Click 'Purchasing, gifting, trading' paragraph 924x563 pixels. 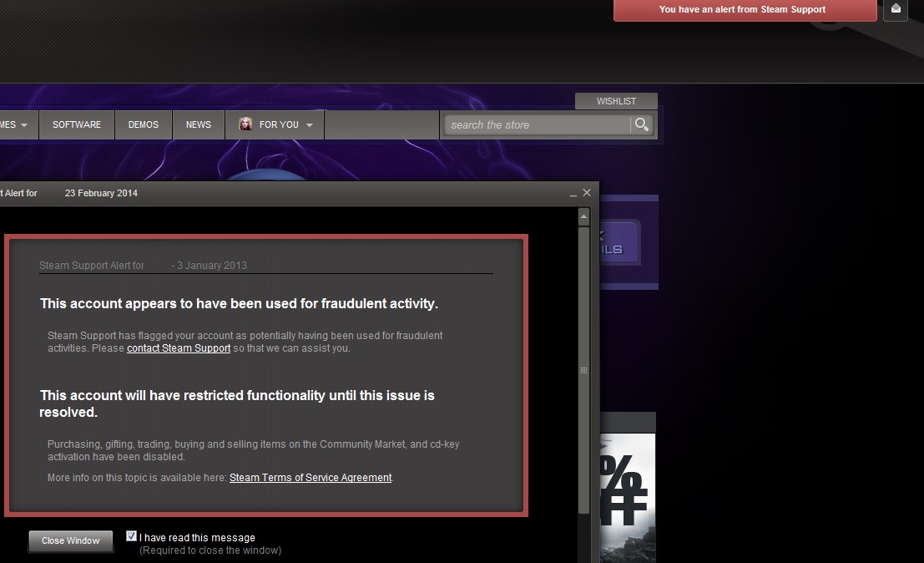[x=254, y=450]
